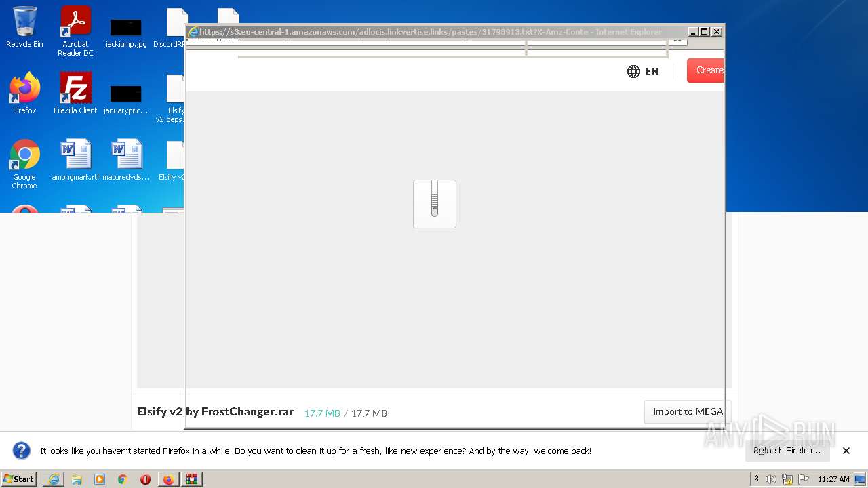Screen dimensions: 868x488
Task: Select maturedvds... document on desktop
Action: coord(126,160)
